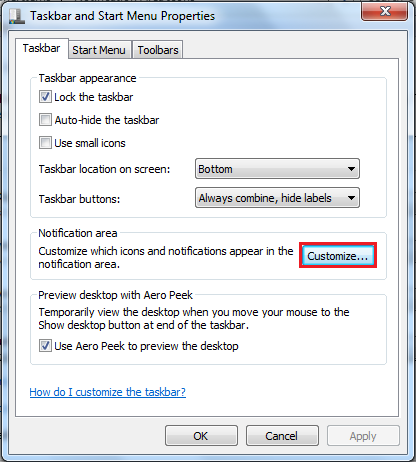Open the Toolbars tab
This screenshot has height=462, width=416.
click(x=158, y=50)
